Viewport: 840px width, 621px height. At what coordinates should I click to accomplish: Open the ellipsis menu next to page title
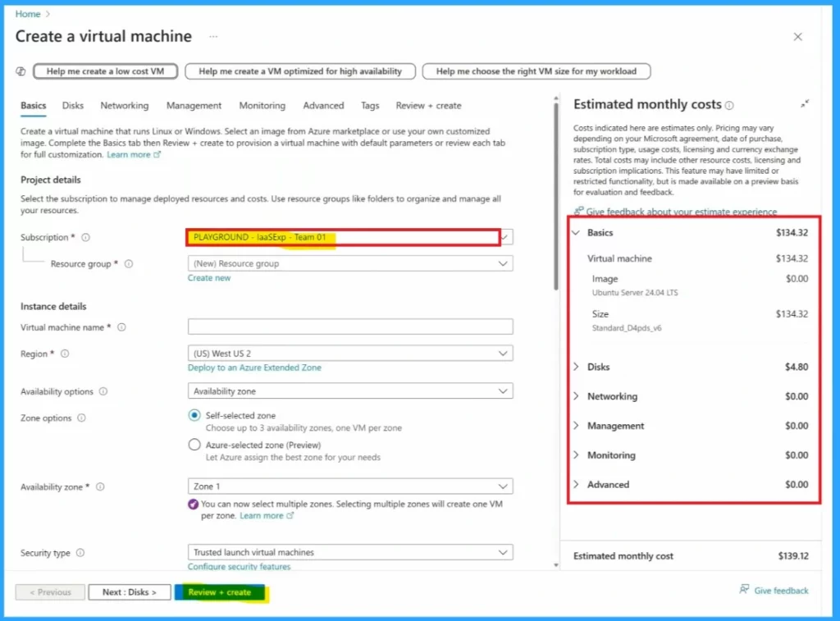[213, 36]
